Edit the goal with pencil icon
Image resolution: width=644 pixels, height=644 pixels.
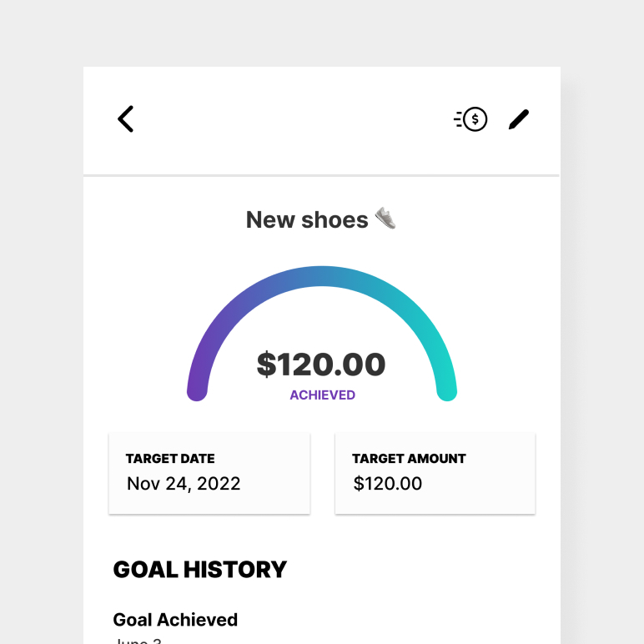click(519, 119)
